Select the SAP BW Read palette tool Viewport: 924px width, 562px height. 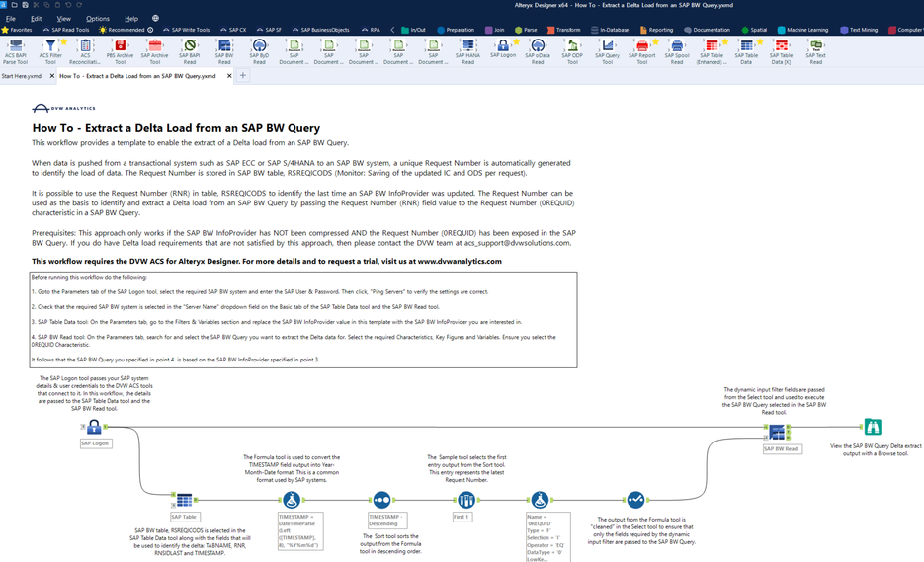click(x=224, y=46)
